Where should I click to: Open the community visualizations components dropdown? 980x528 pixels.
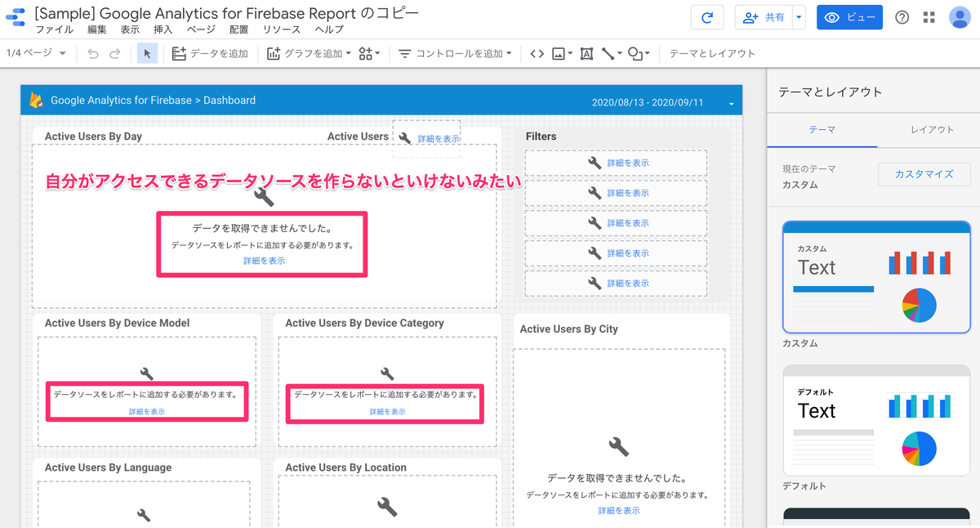(x=370, y=54)
